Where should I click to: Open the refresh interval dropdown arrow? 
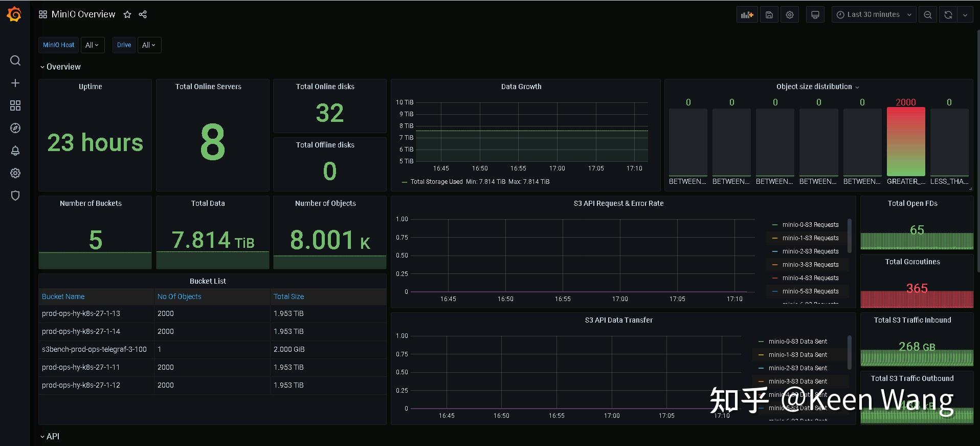965,15
